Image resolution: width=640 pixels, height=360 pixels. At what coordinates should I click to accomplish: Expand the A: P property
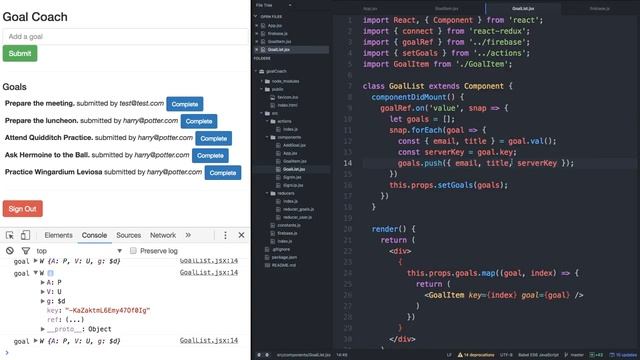tap(42, 282)
